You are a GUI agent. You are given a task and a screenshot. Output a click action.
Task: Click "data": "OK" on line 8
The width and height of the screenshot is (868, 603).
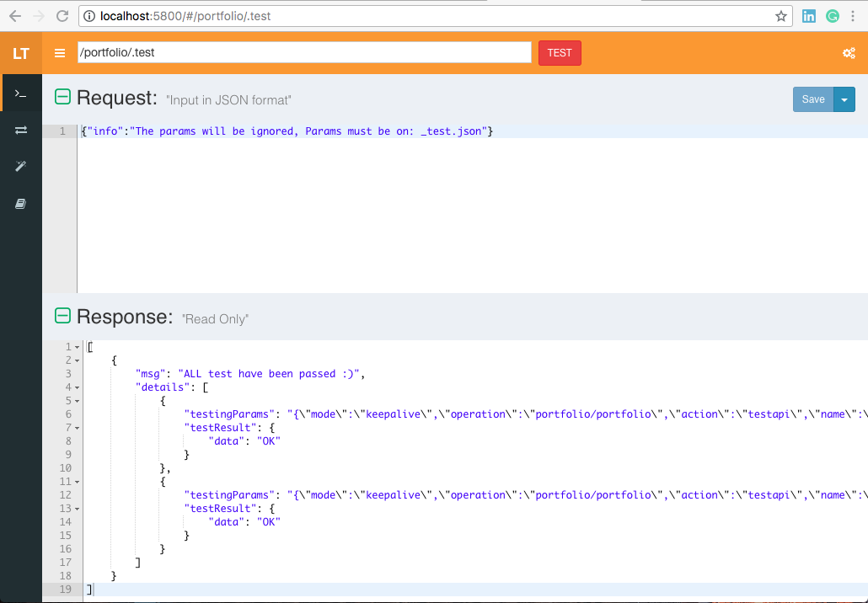click(x=244, y=441)
